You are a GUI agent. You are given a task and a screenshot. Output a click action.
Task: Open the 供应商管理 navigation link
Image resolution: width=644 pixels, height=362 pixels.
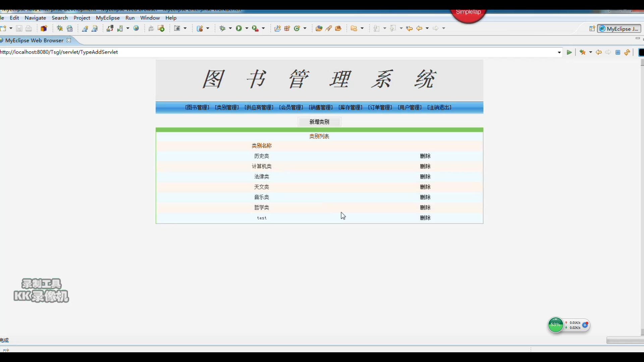[x=259, y=107]
